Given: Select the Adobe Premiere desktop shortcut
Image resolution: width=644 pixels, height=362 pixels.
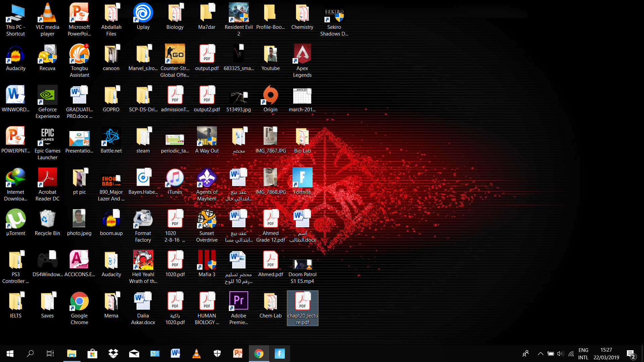Looking at the screenshot, I should [x=238, y=301].
